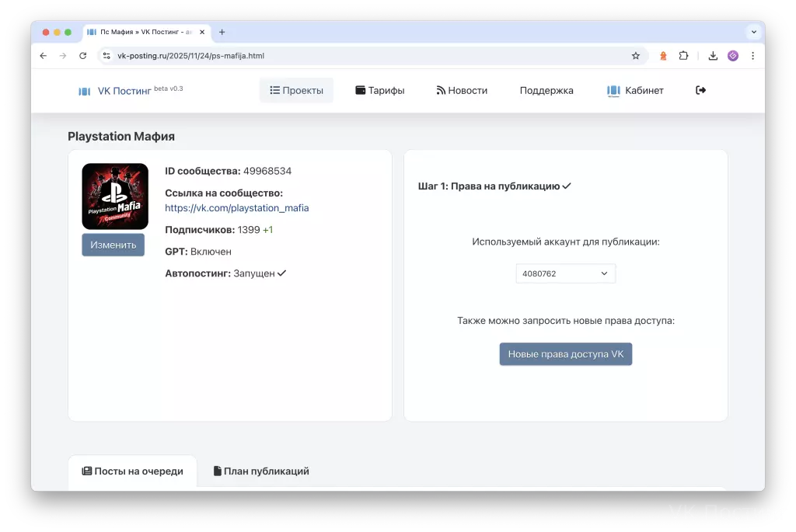Click the community ID 49968534
796x532 pixels.
click(x=267, y=171)
